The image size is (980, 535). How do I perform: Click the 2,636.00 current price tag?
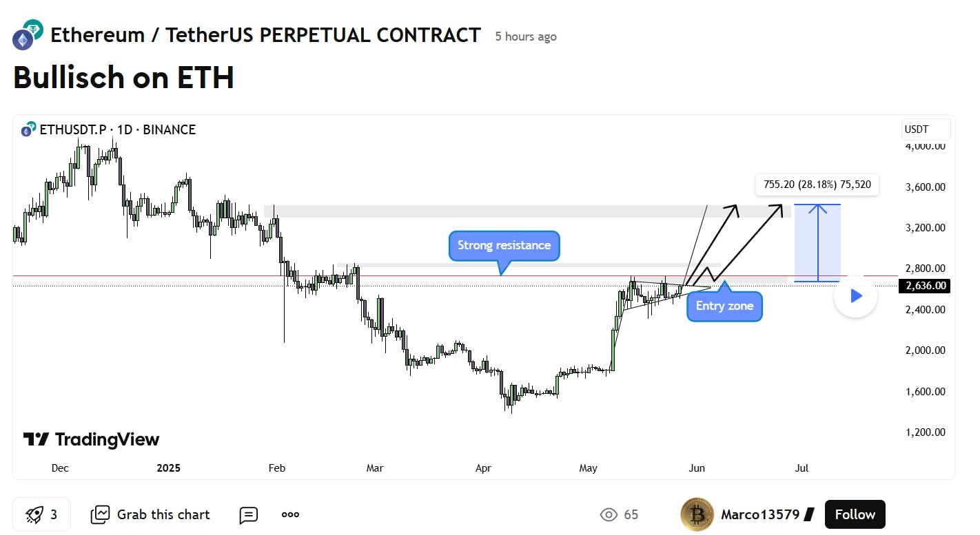click(x=924, y=286)
